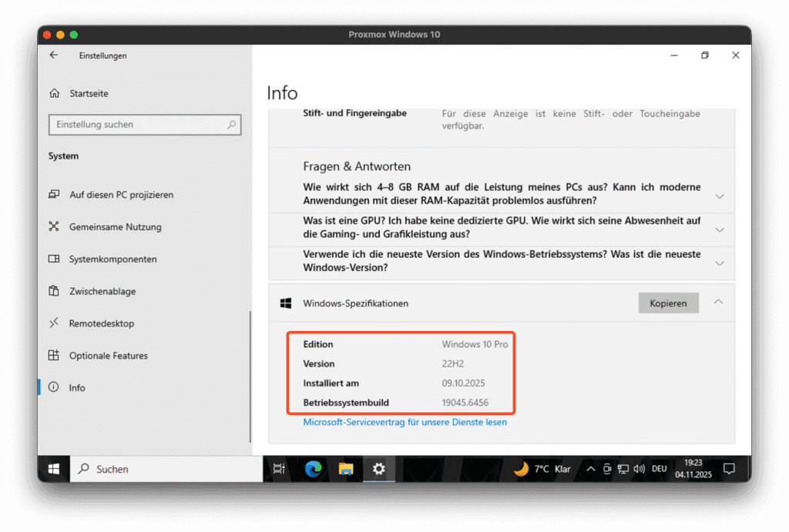This screenshot has height=532, width=789.
Task: Expand the RAM question chevron
Action: [720, 196]
